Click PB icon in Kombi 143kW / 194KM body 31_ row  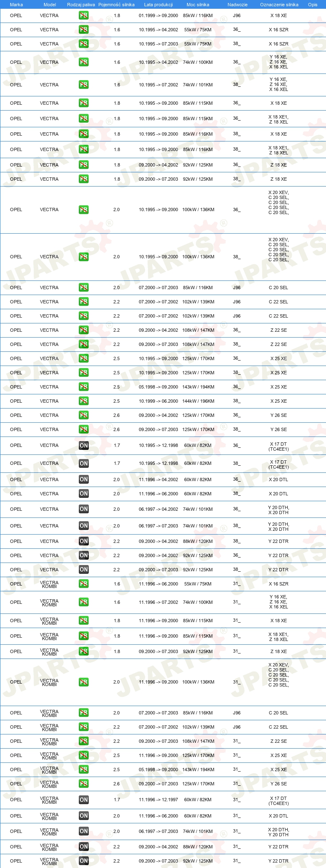tap(83, 770)
